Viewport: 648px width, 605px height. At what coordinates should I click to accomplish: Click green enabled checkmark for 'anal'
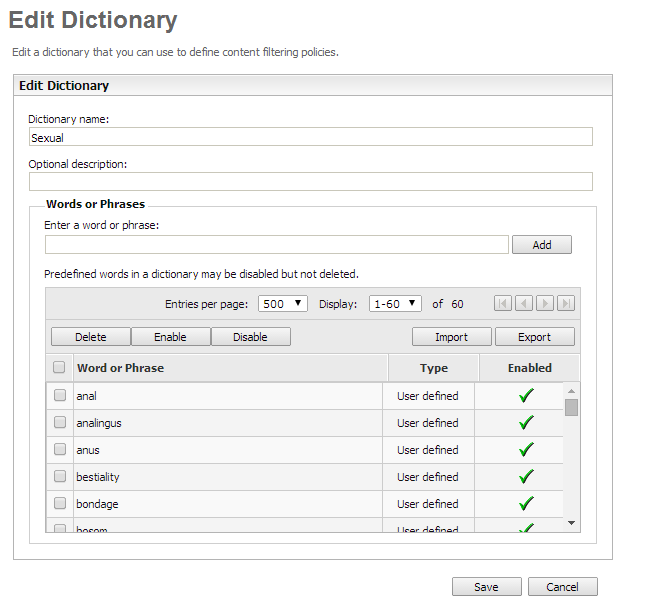tap(527, 396)
